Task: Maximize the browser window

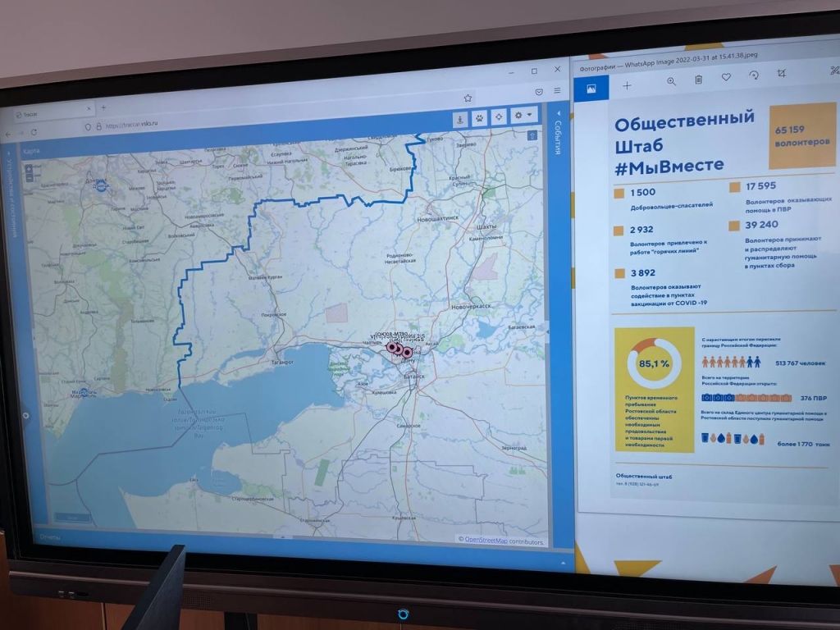Action: pyautogui.click(x=534, y=71)
